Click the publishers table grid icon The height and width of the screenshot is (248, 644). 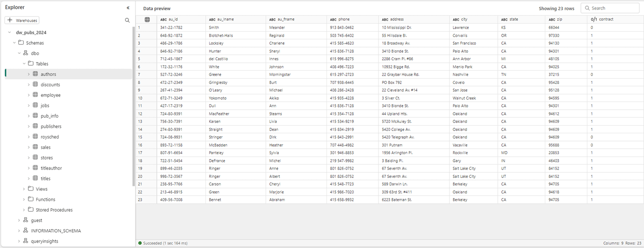[36, 126]
